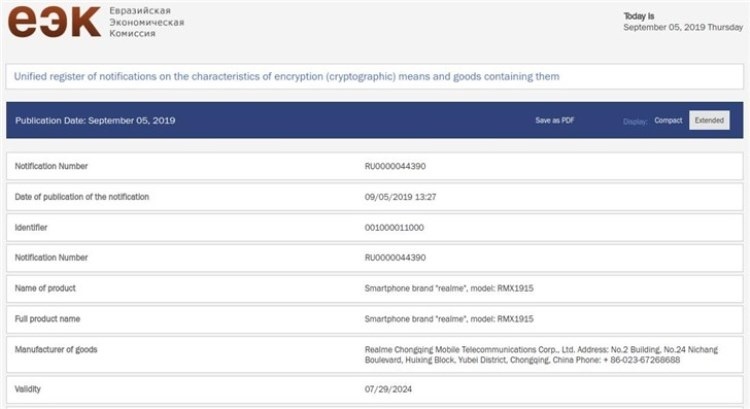Select the Identifier value 001000011000
Viewport: 750px width, 409px height.
395,227
